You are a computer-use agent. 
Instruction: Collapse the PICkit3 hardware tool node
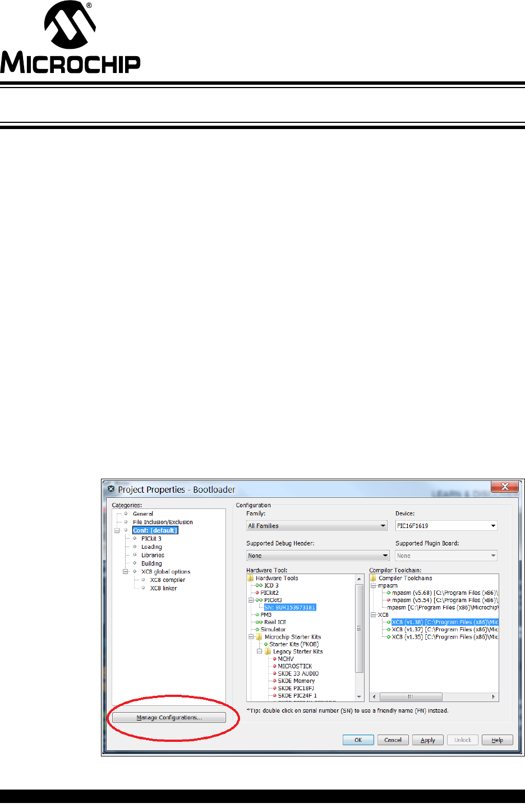(251, 600)
